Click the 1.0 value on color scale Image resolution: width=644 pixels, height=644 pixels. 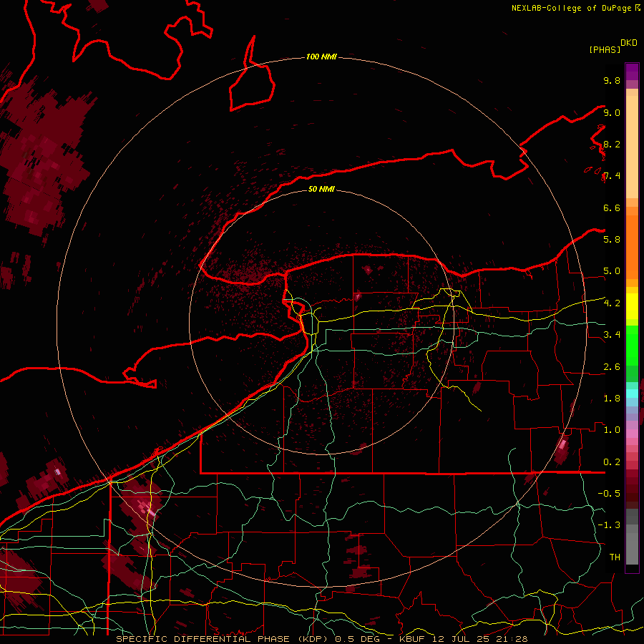pyautogui.click(x=612, y=429)
